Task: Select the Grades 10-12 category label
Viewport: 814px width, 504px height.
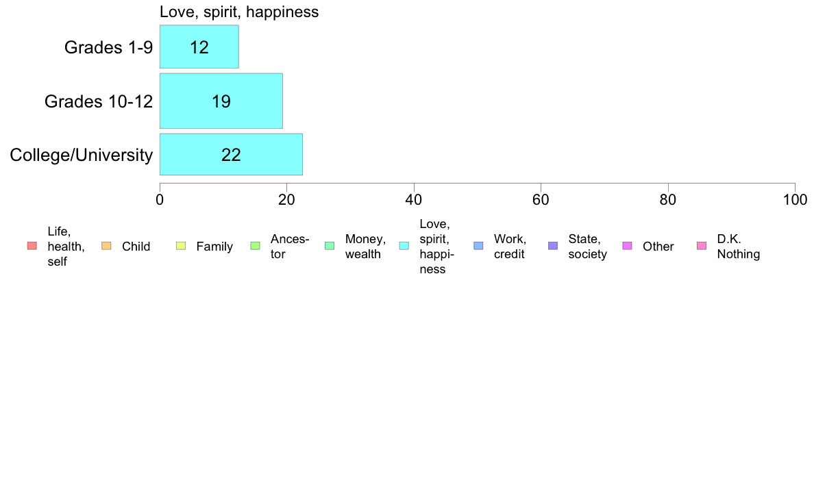Action: [x=99, y=101]
